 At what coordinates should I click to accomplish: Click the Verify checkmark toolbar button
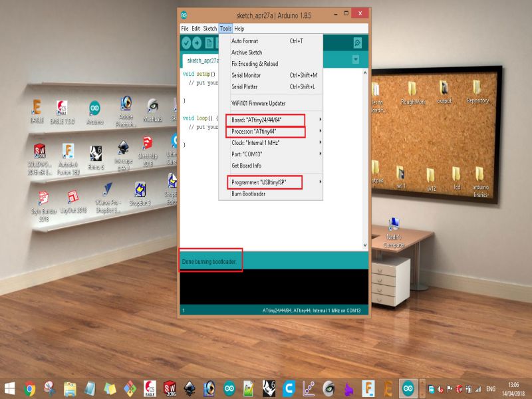click(x=186, y=43)
